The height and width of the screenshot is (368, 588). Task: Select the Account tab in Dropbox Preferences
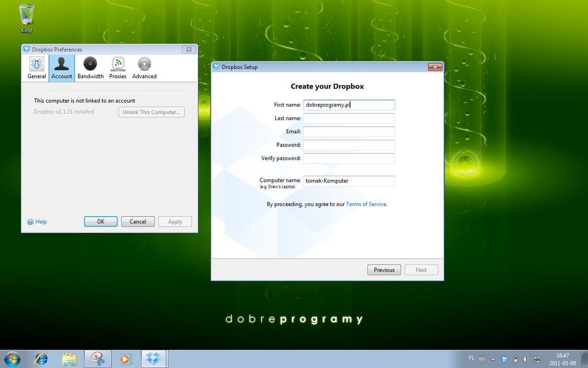[x=62, y=68]
